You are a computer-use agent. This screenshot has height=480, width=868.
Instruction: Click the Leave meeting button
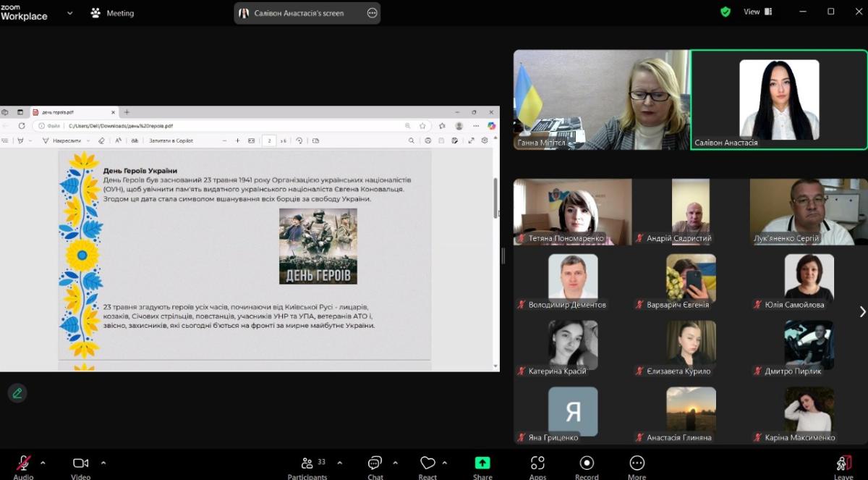tap(843, 465)
